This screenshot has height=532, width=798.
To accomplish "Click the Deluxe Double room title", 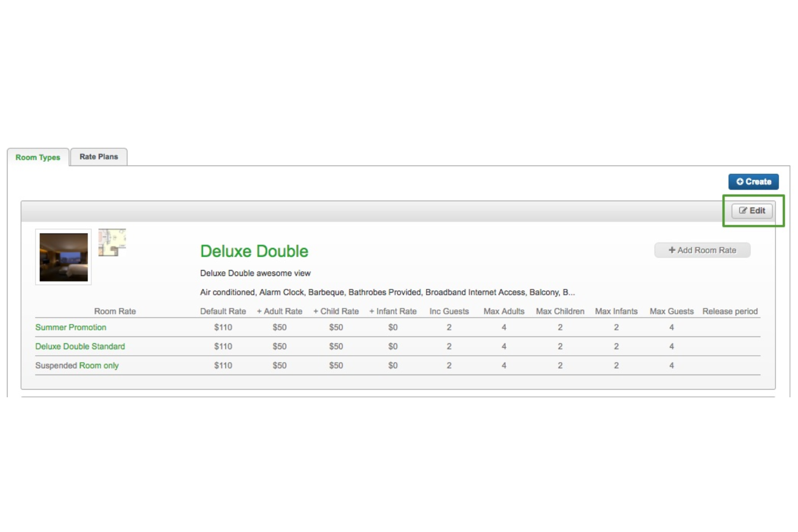I will click(x=254, y=251).
